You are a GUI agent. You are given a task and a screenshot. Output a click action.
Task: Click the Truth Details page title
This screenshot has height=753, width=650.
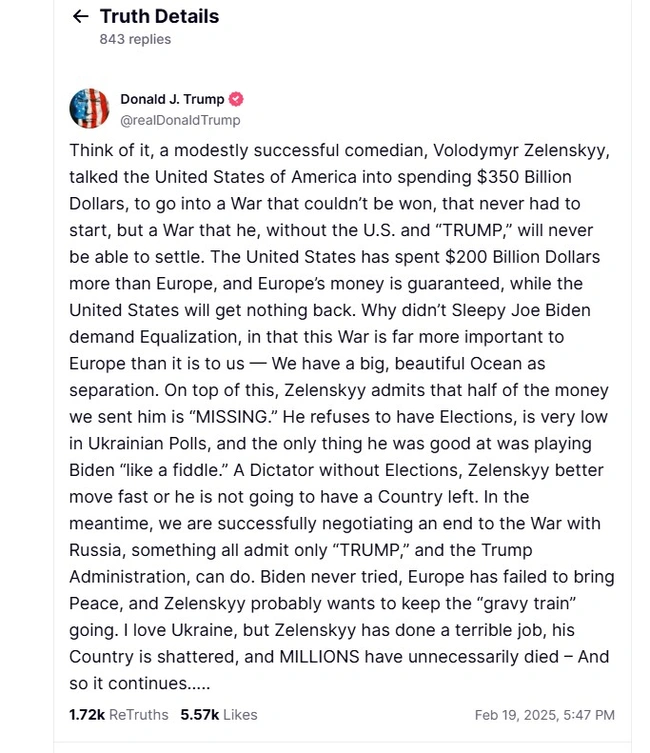tap(159, 17)
